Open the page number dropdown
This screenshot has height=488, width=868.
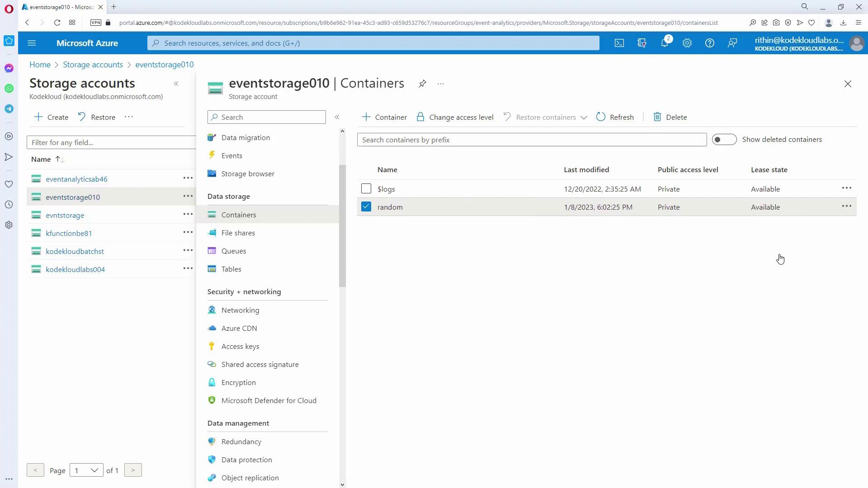coord(86,470)
